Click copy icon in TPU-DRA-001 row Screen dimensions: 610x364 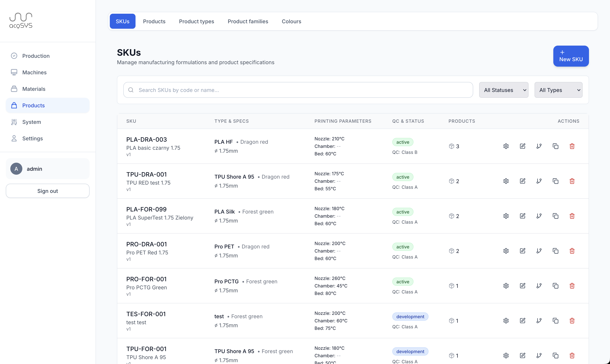556,181
